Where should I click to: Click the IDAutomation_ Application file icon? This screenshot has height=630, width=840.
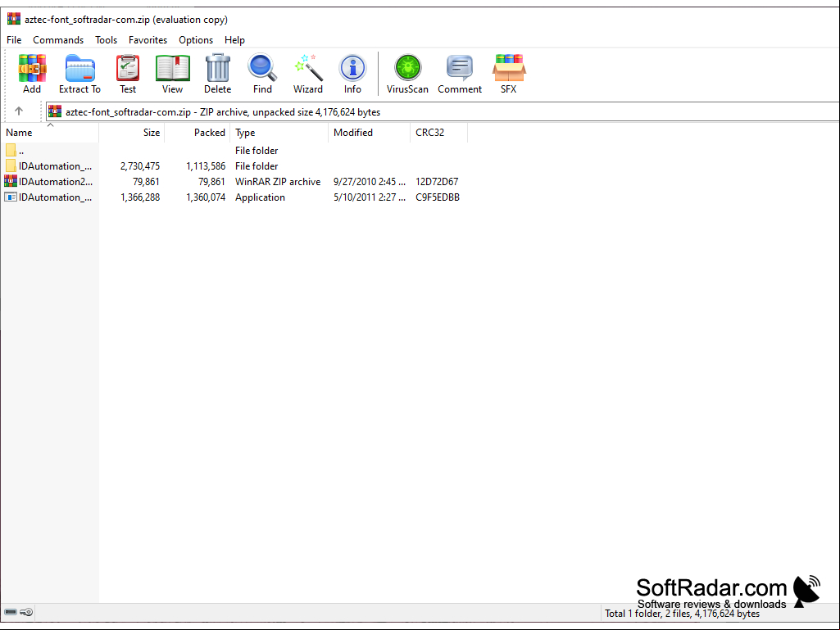pos(11,197)
